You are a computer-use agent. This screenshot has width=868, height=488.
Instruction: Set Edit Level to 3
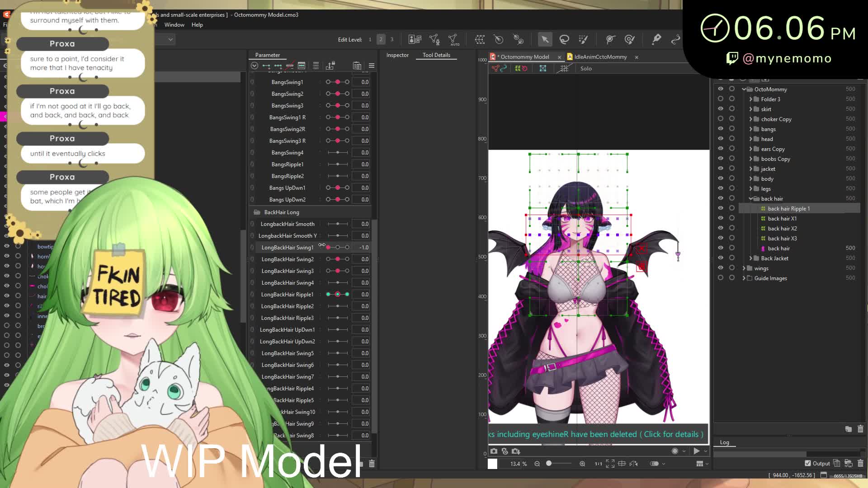coord(392,40)
